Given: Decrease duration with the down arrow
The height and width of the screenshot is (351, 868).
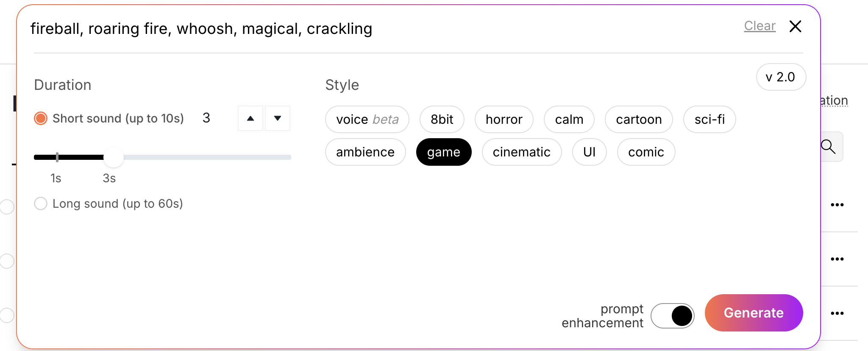Looking at the screenshot, I should 278,118.
